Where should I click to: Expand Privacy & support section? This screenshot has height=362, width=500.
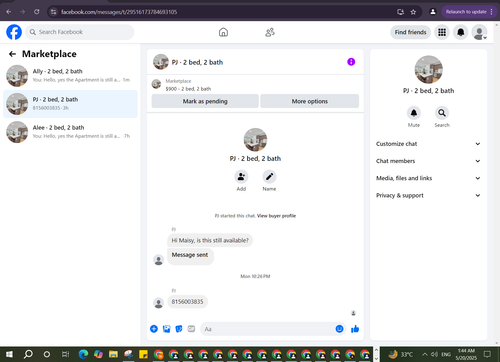click(x=428, y=195)
